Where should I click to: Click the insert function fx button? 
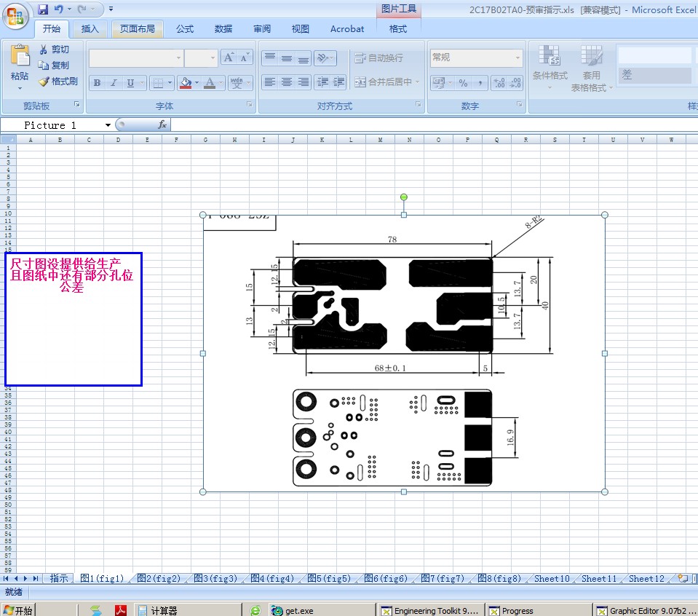click(x=162, y=125)
